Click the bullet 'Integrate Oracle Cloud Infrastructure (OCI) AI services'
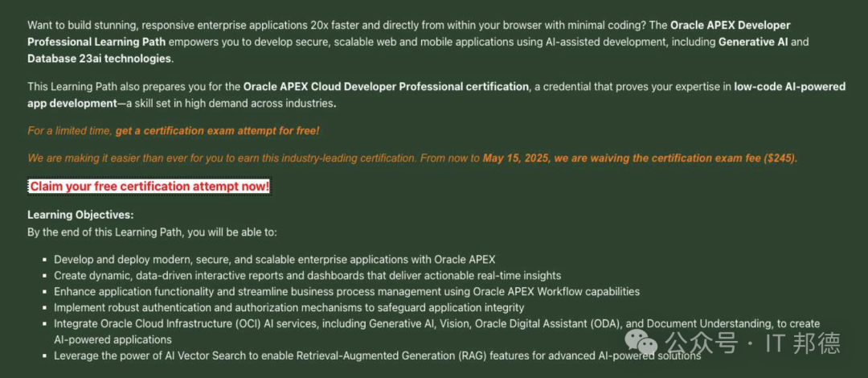 point(436,331)
